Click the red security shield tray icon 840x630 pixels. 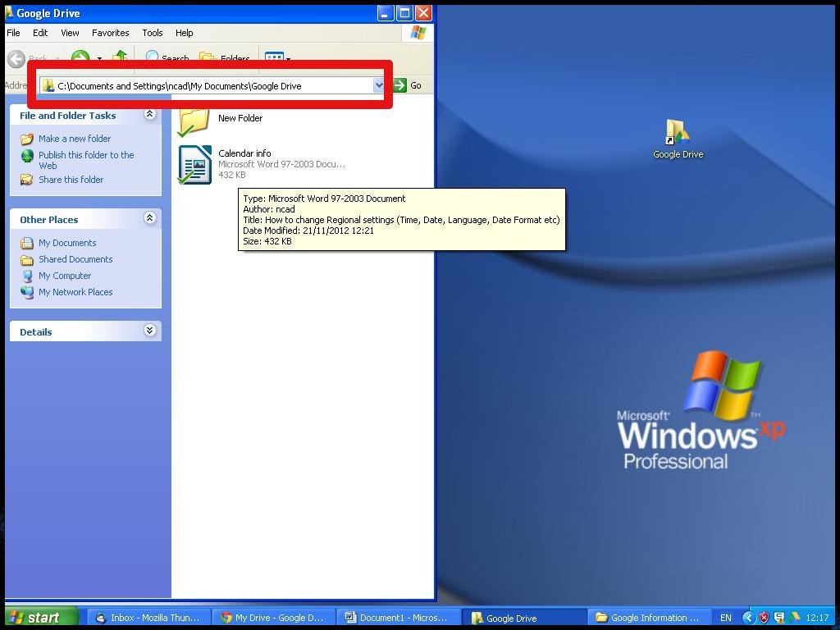(x=764, y=618)
